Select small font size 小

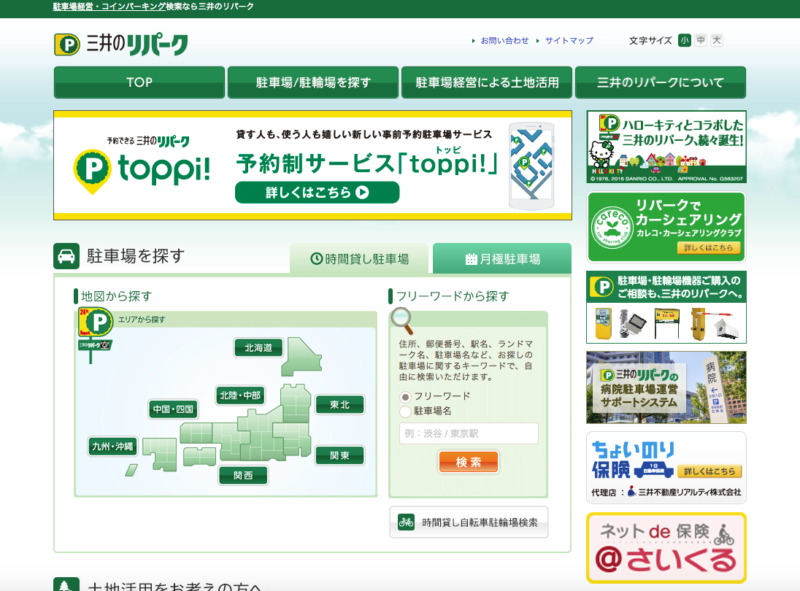tap(684, 40)
